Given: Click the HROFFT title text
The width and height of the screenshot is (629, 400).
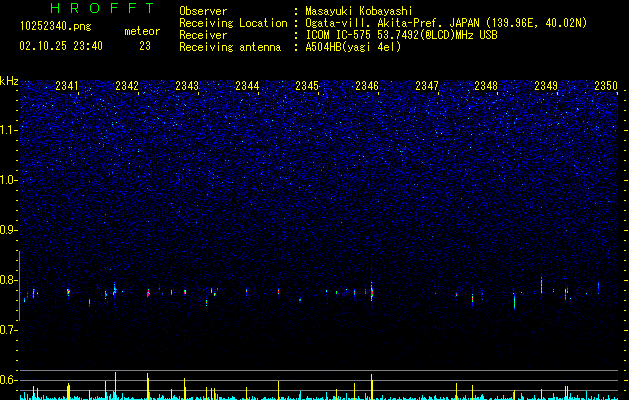Looking at the screenshot, I should point(103,8).
